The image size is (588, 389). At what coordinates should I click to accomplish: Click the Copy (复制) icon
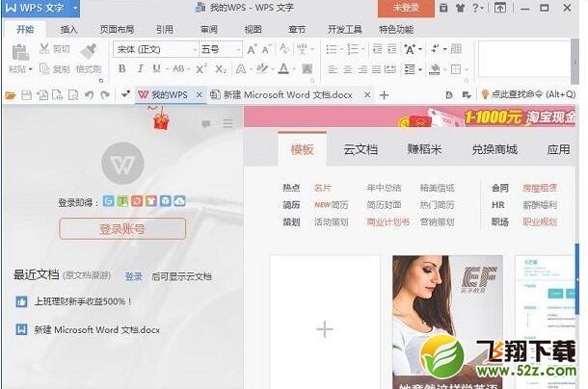tap(44, 69)
